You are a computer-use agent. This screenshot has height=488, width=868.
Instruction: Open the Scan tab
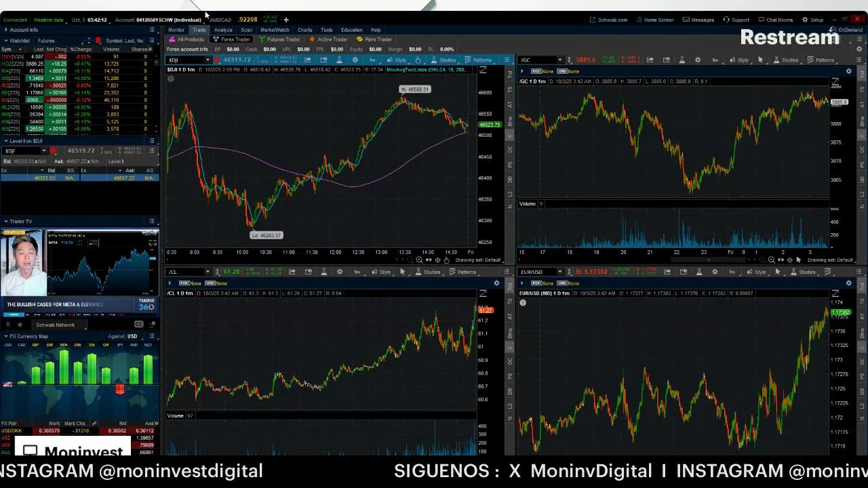tap(246, 30)
